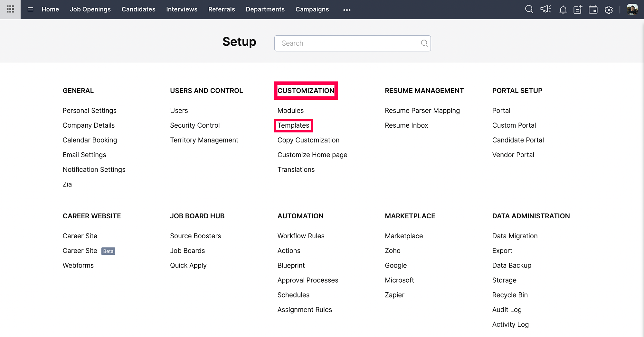Click the Security Control link
The width and height of the screenshot is (644, 337).
coord(195,125)
